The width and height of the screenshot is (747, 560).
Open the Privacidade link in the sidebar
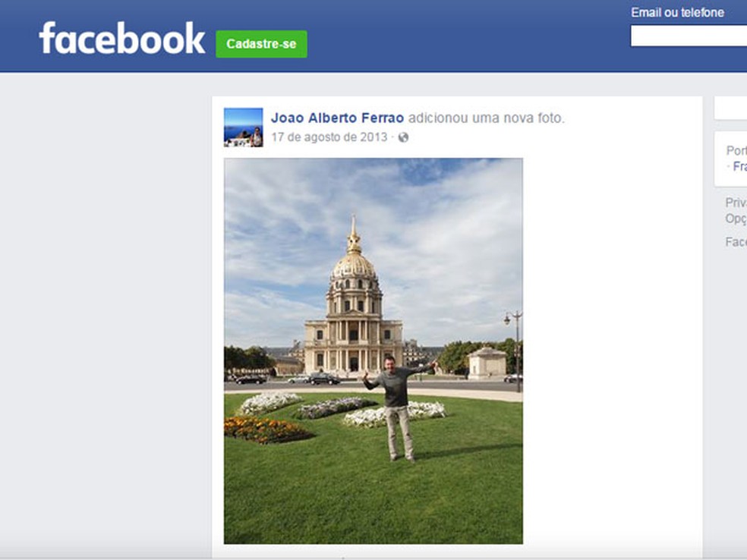tap(735, 202)
